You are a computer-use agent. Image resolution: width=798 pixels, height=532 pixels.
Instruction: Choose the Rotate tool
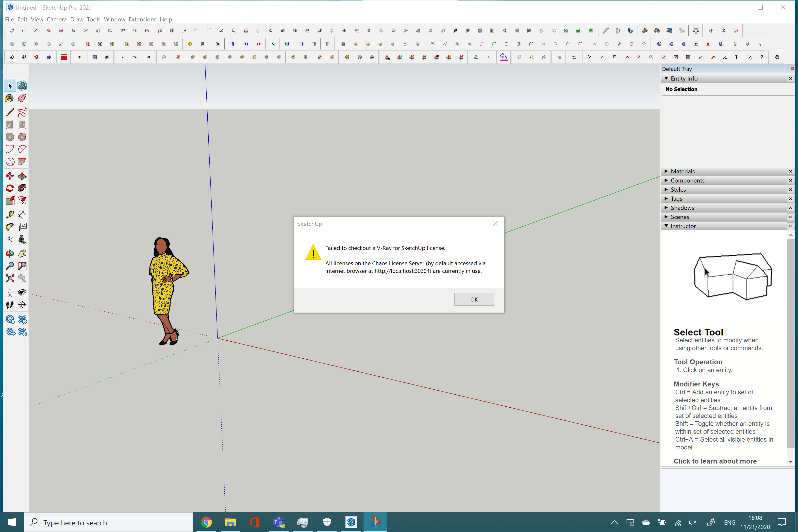coord(10,188)
